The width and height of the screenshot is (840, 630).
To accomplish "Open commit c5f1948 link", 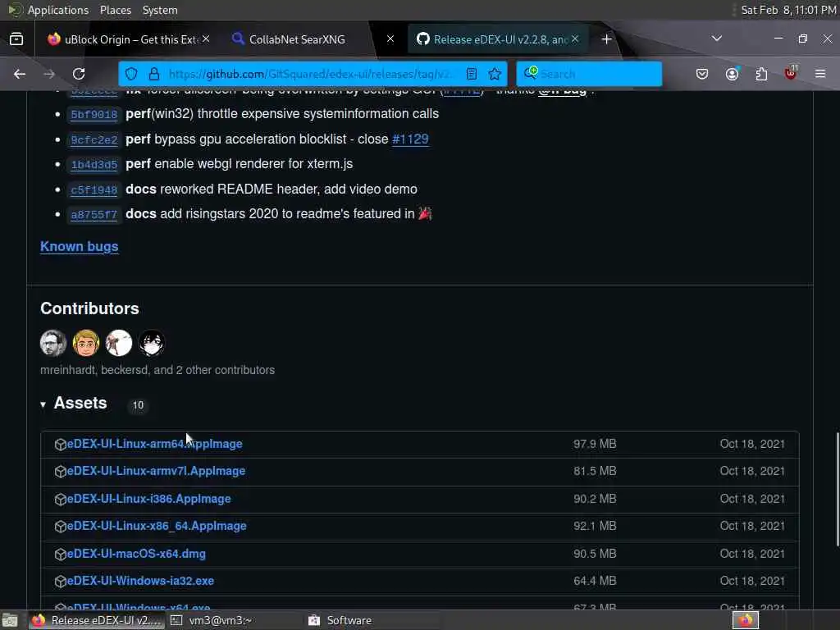I will (94, 189).
